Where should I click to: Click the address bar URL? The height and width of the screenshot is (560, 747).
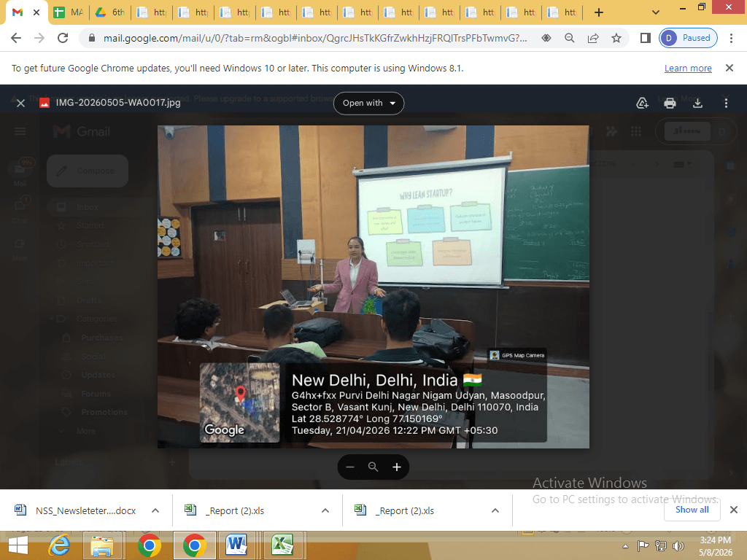pos(315,38)
